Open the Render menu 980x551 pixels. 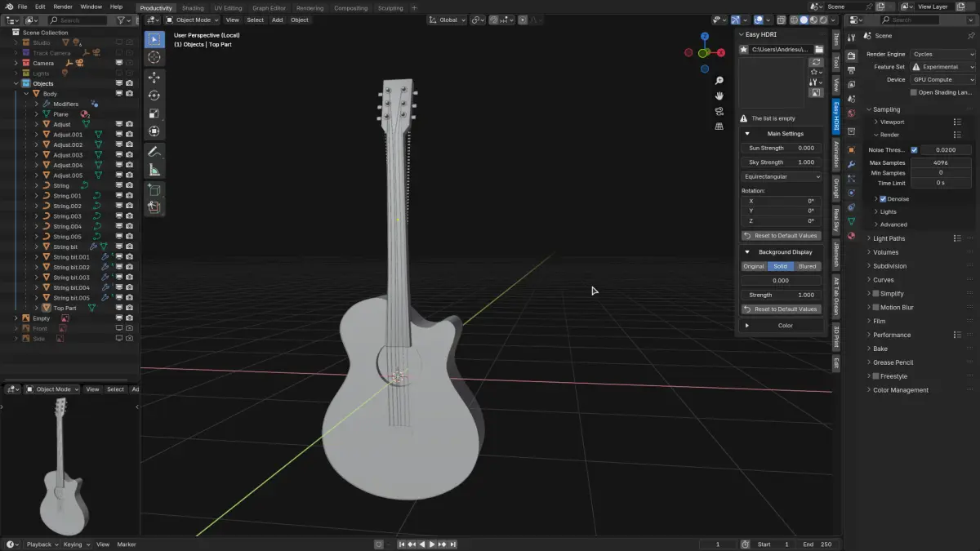tap(63, 7)
